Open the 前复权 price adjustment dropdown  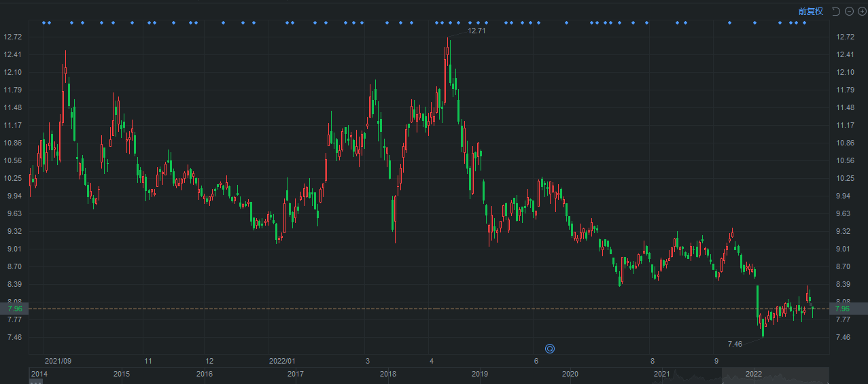click(810, 11)
